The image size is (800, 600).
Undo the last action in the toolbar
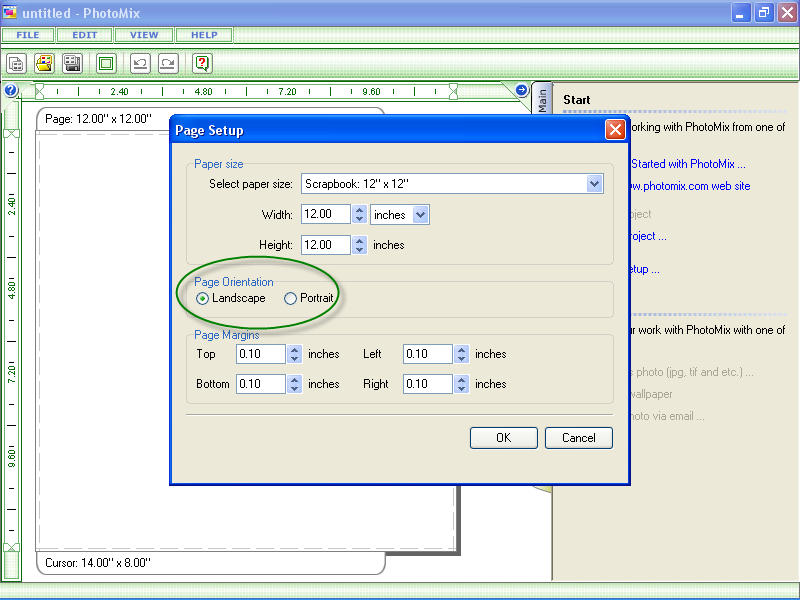(x=140, y=64)
